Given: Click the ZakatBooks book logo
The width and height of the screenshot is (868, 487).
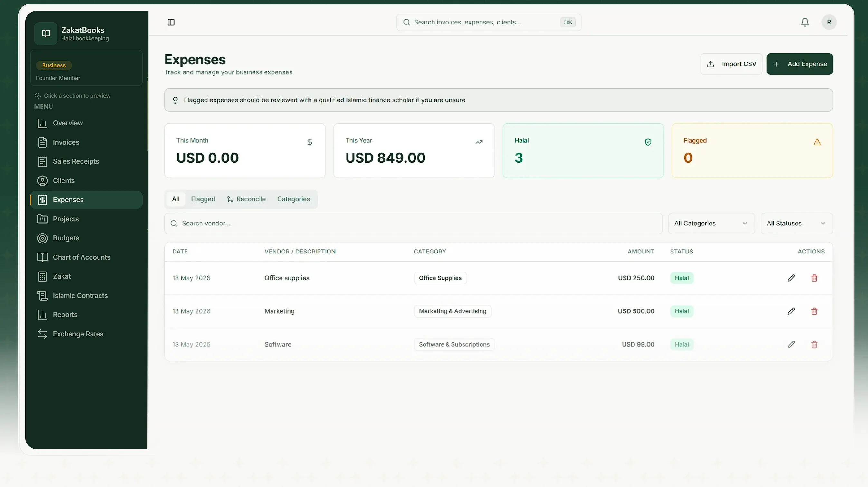Looking at the screenshot, I should [x=46, y=34].
